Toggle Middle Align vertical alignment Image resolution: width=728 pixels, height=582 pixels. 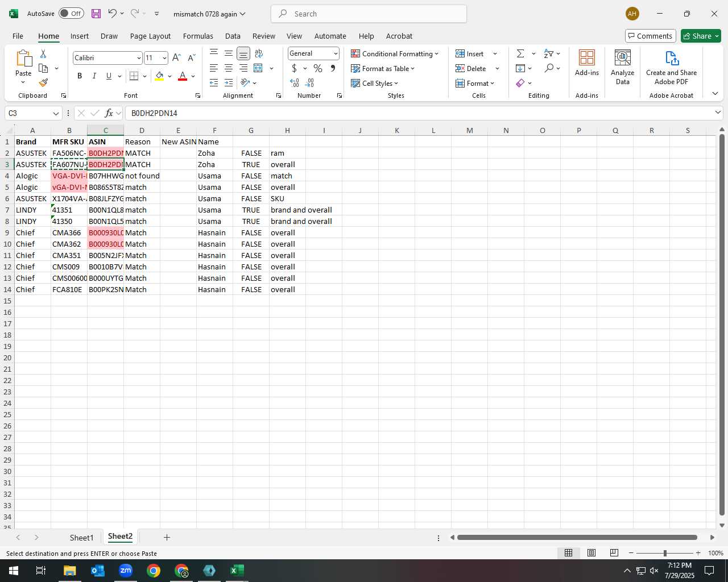pyautogui.click(x=229, y=53)
